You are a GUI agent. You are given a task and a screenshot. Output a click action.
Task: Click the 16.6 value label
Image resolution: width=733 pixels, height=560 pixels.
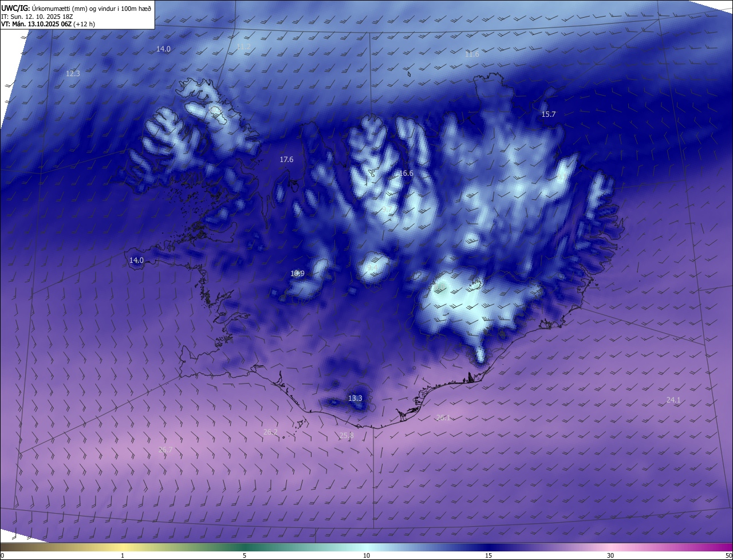(406, 173)
